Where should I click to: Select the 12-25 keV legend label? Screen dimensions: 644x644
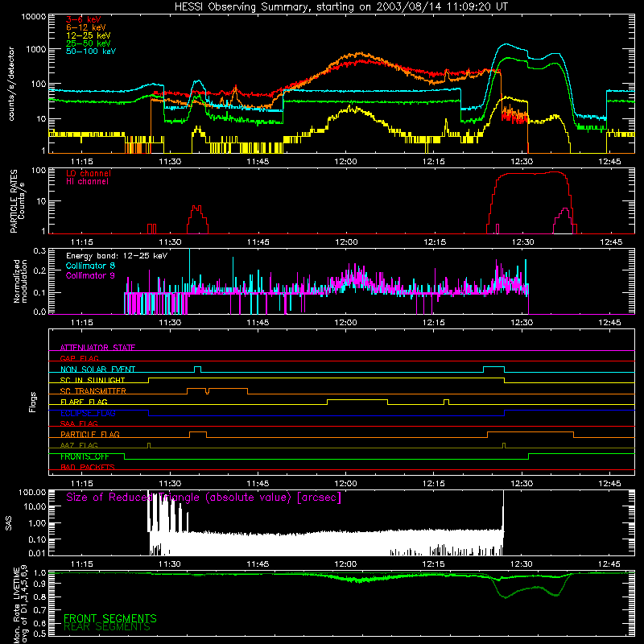(89, 35)
